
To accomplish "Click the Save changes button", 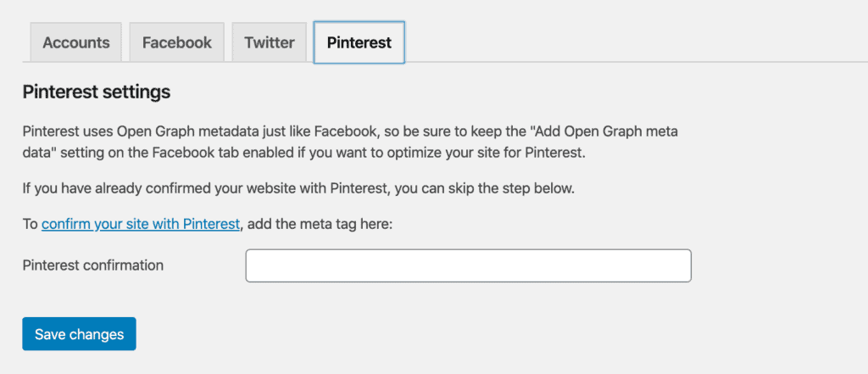I will [79, 334].
